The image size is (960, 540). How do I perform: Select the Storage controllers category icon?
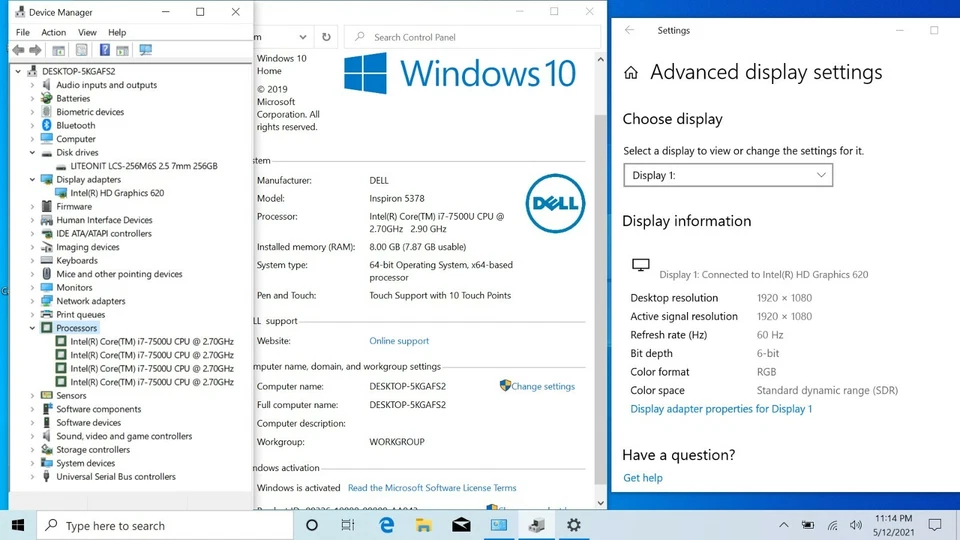click(x=47, y=449)
